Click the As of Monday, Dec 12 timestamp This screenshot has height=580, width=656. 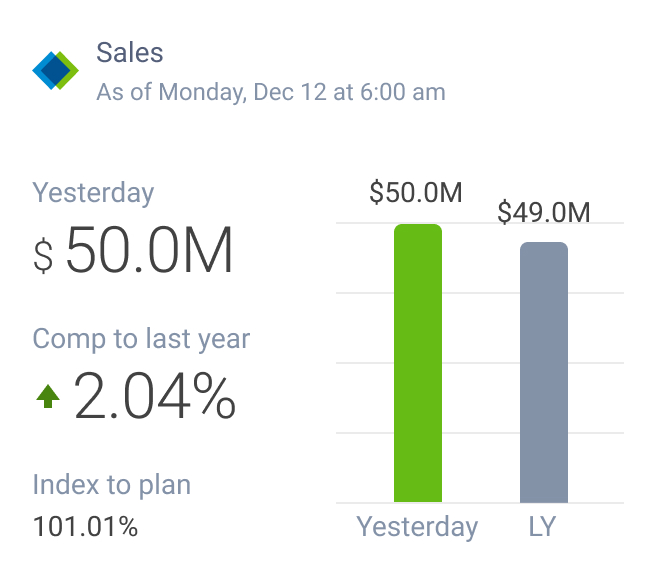[x=270, y=93]
